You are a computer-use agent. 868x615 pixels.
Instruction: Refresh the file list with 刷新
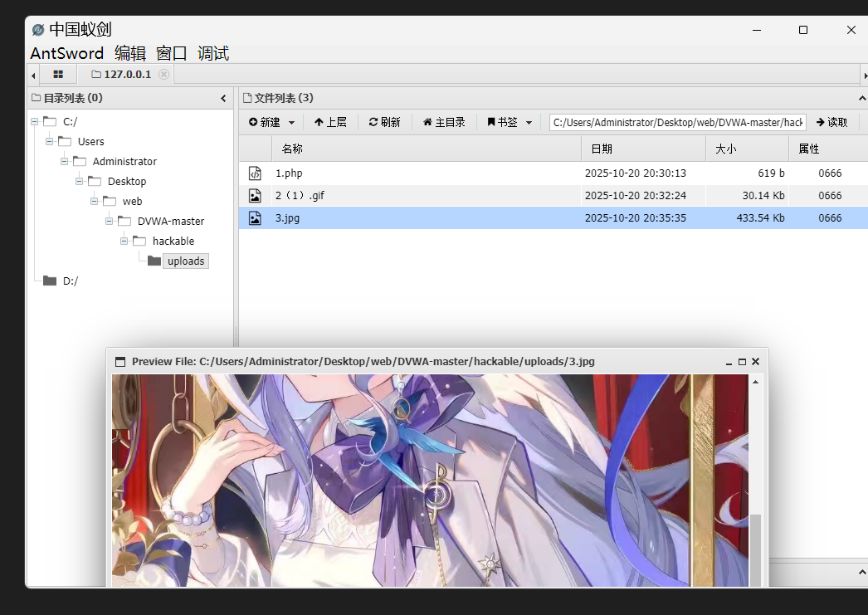click(384, 122)
